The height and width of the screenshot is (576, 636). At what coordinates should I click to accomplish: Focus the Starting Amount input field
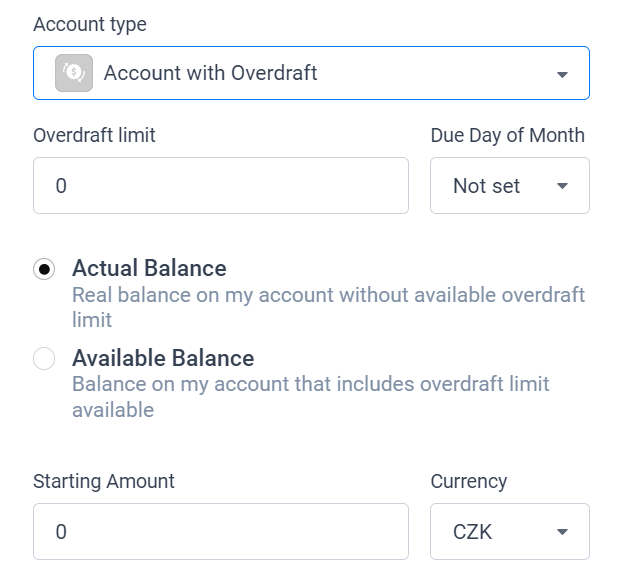[220, 532]
